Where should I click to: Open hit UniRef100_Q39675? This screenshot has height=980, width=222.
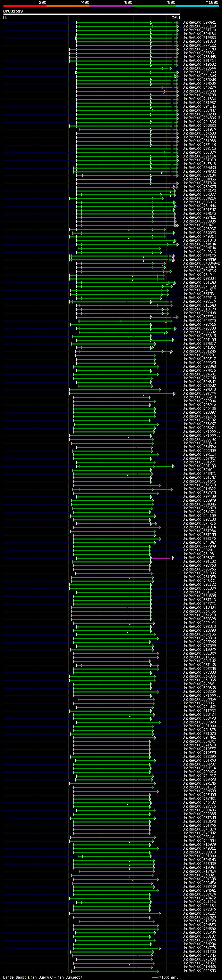[x=199, y=187]
